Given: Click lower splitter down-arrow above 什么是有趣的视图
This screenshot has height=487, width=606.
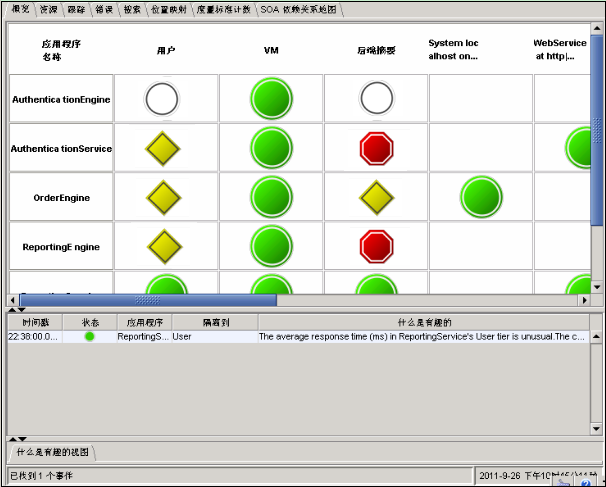Looking at the screenshot, I should [x=22, y=439].
